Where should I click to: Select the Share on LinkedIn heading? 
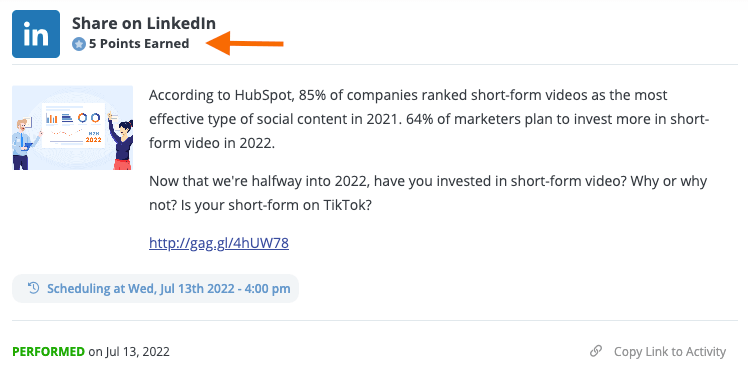pos(144,23)
